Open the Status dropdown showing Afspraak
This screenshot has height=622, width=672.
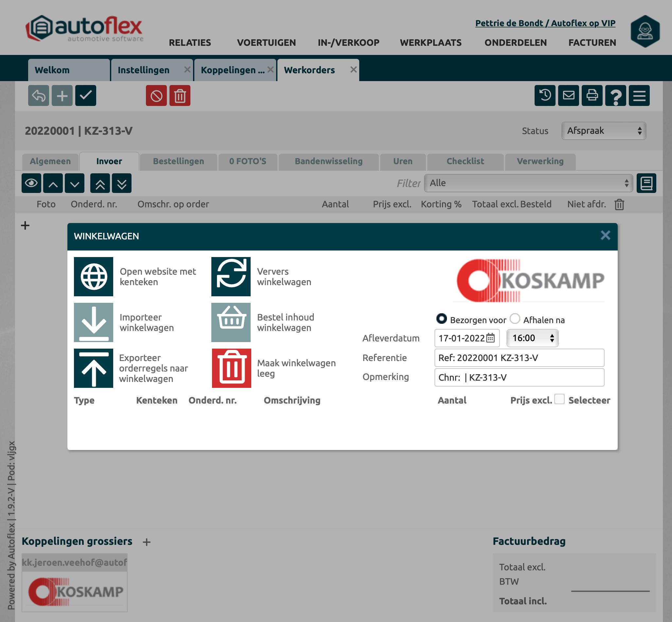(x=603, y=130)
